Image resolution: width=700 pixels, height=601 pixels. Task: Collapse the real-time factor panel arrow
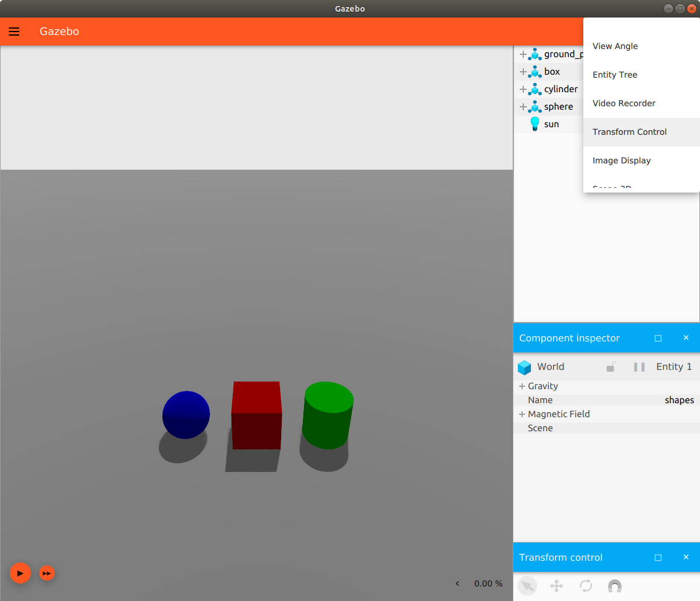pos(457,583)
